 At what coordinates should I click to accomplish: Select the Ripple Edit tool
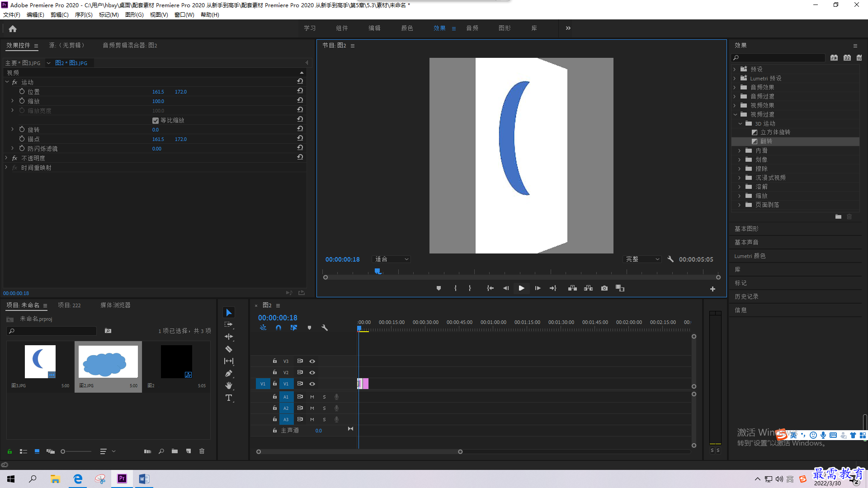(229, 337)
